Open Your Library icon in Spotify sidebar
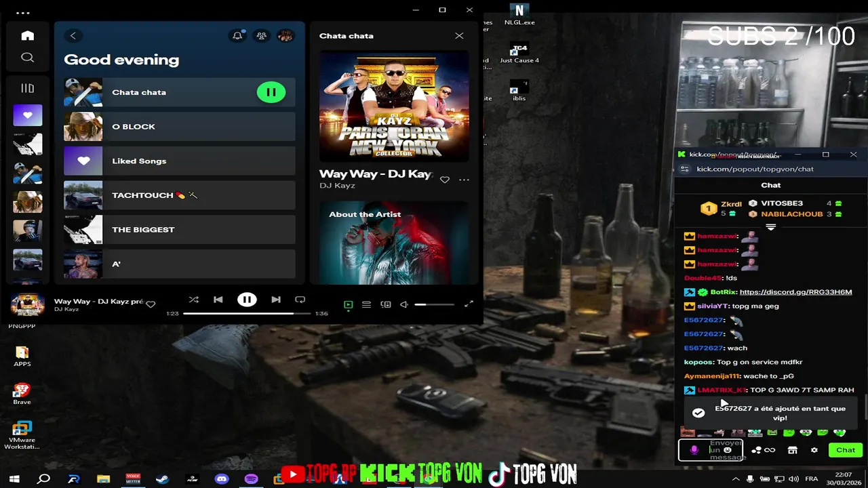This screenshot has height=488, width=868. click(28, 88)
